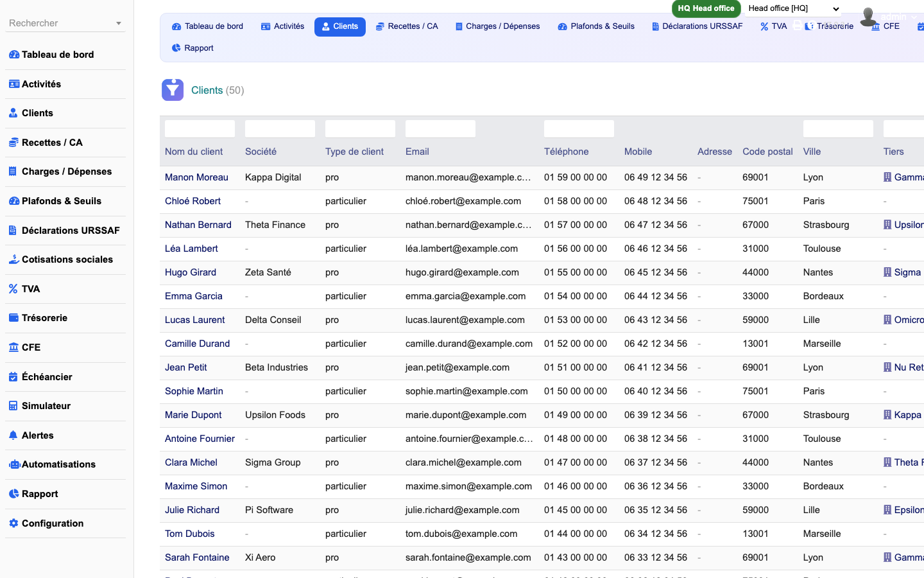This screenshot has height=578, width=924.
Task: Click the Ville filter field
Action: pos(838,128)
